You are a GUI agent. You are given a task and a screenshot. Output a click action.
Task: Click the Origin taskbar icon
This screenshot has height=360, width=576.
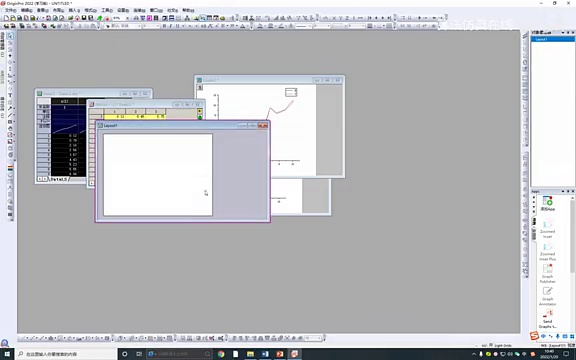(294, 354)
